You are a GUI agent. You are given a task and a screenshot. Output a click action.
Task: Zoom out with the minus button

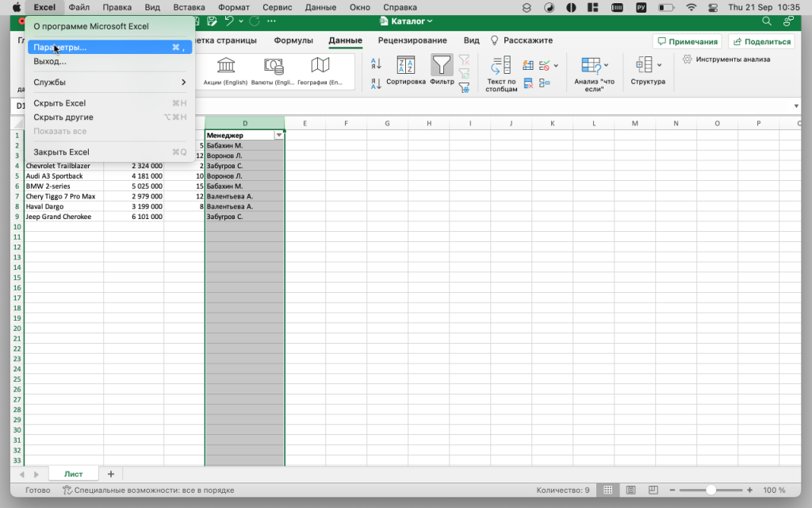point(672,490)
